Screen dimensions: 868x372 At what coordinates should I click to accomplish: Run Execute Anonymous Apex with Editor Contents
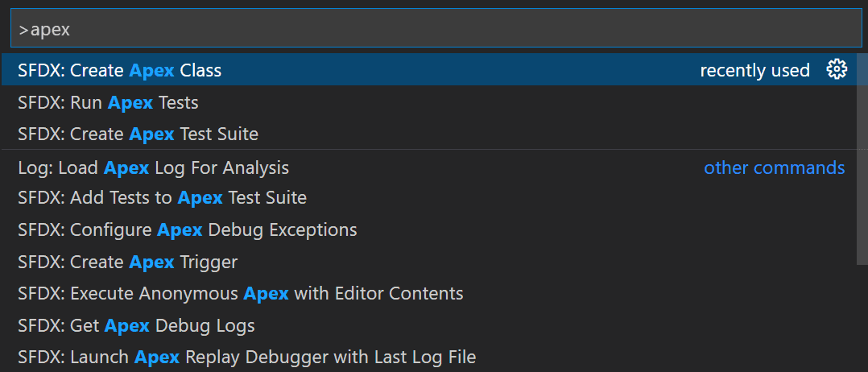pyautogui.click(x=429, y=293)
